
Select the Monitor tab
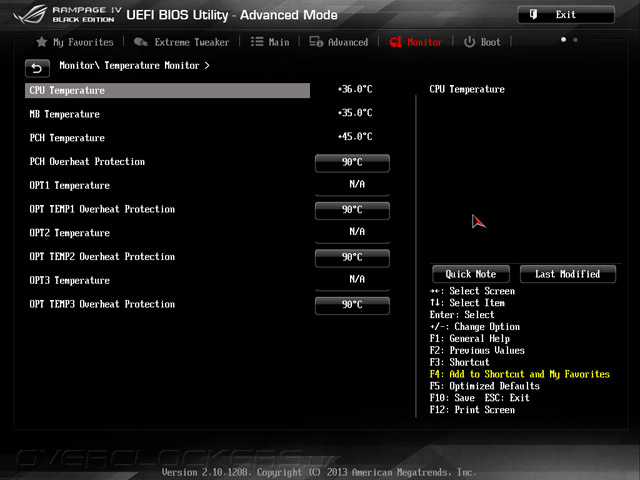click(x=416, y=42)
